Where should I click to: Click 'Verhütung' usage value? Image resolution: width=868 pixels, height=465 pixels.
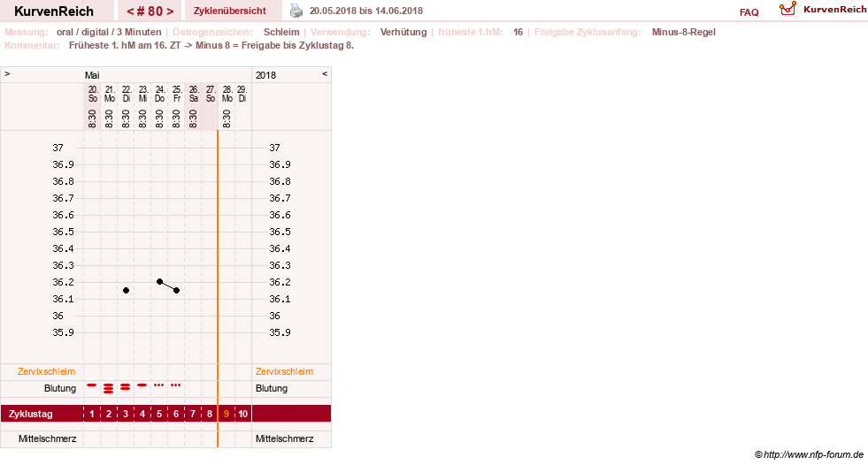(403, 32)
